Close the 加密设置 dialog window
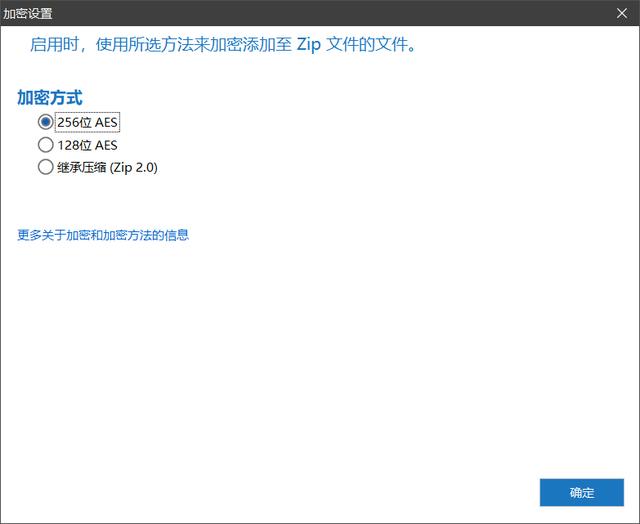The image size is (640, 524). [x=622, y=13]
